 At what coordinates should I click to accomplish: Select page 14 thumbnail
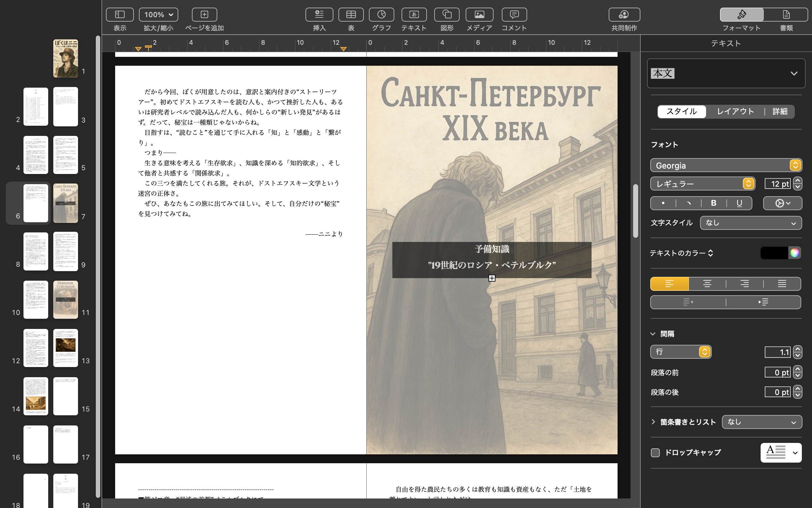[36, 397]
